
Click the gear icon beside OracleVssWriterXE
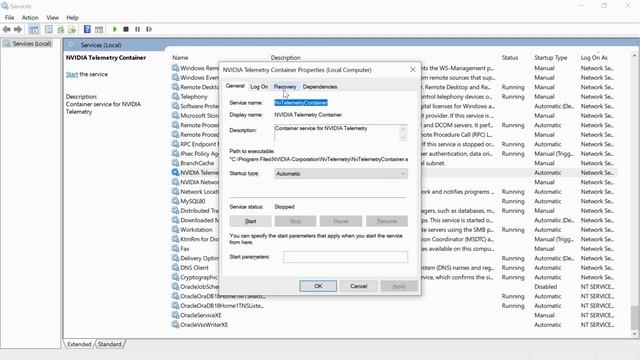(x=176, y=324)
